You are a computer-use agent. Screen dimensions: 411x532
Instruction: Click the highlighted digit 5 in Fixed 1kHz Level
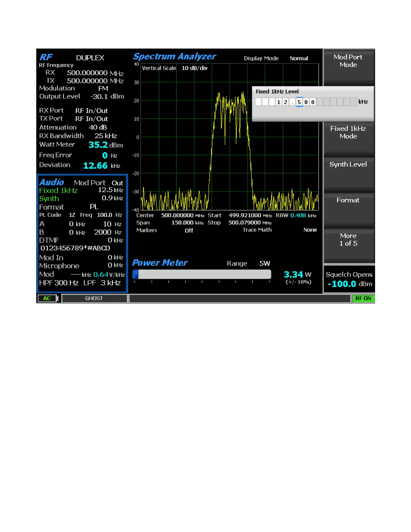point(299,102)
